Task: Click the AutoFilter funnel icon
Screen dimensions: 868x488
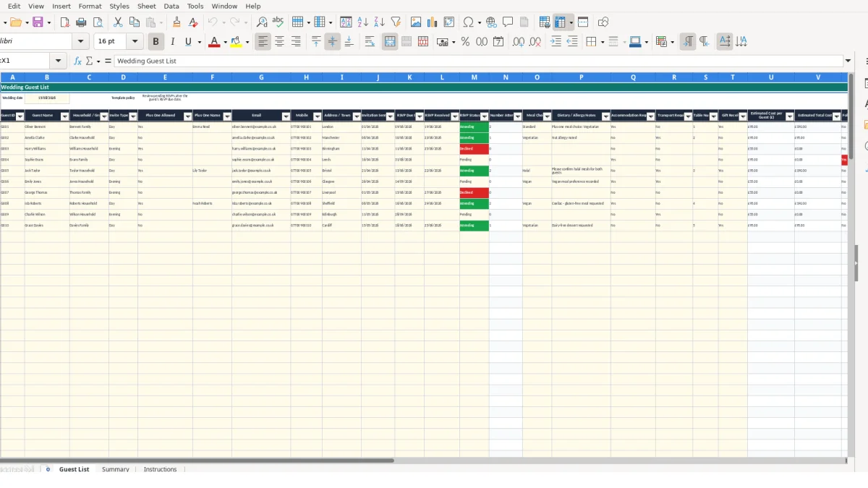Action: pyautogui.click(x=396, y=22)
